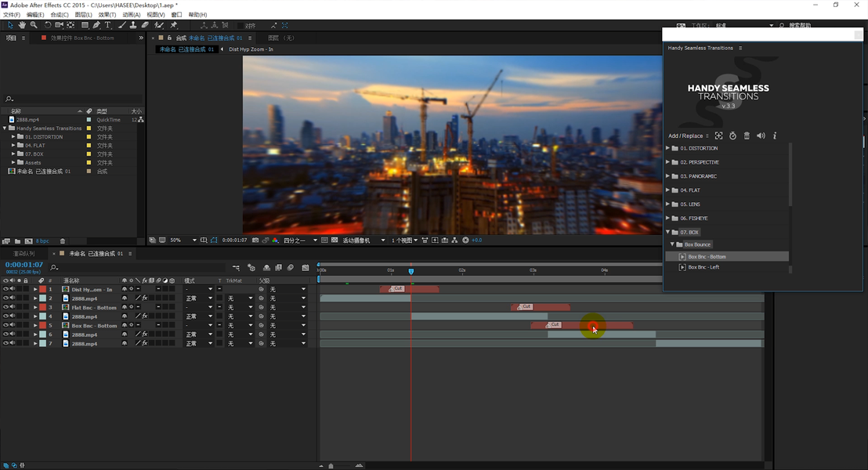Toggle visibility of layer 7 2888.mp4
The height and width of the screenshot is (470, 868).
coord(5,343)
